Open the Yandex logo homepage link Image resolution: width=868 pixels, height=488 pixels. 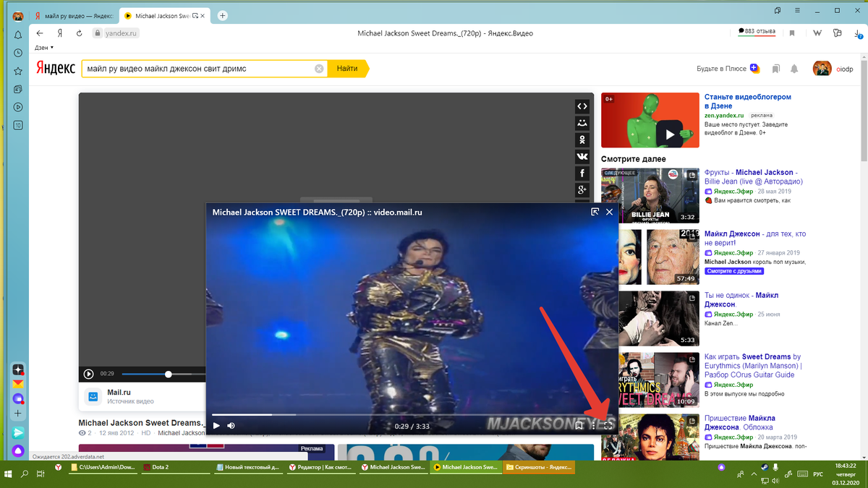coord(56,69)
